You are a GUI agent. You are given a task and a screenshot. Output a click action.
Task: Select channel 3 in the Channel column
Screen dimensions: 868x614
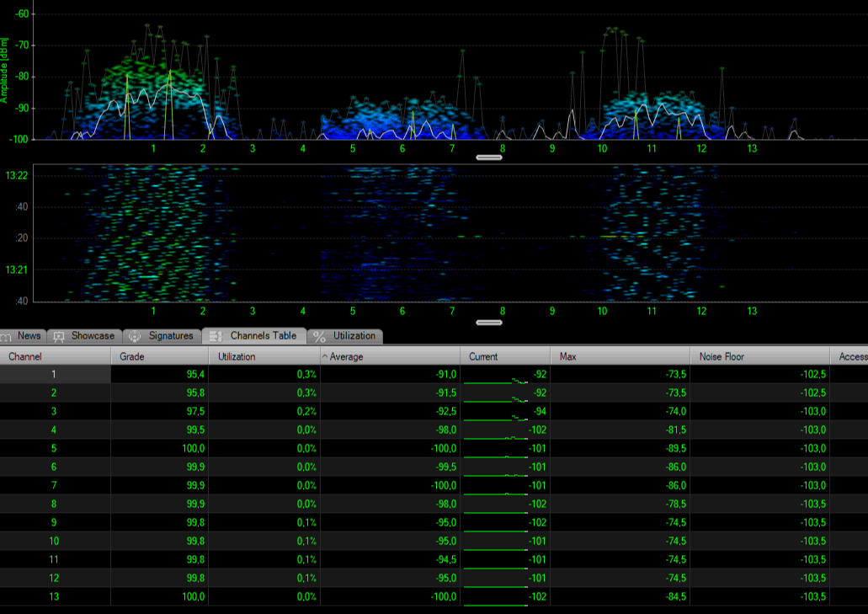pyautogui.click(x=56, y=411)
